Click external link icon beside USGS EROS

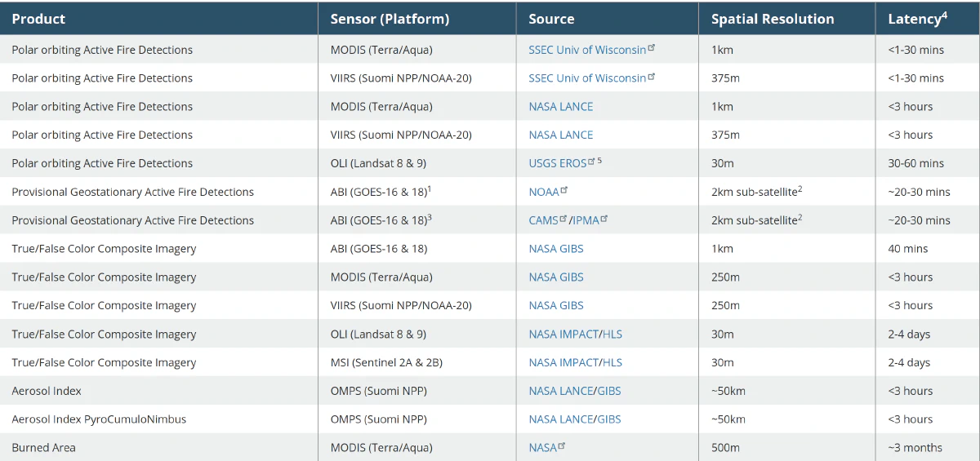click(591, 162)
